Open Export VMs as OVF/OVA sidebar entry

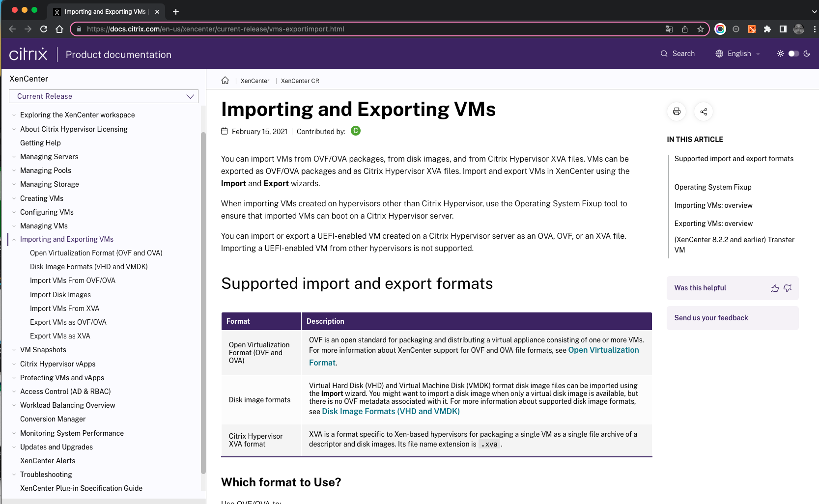point(68,322)
